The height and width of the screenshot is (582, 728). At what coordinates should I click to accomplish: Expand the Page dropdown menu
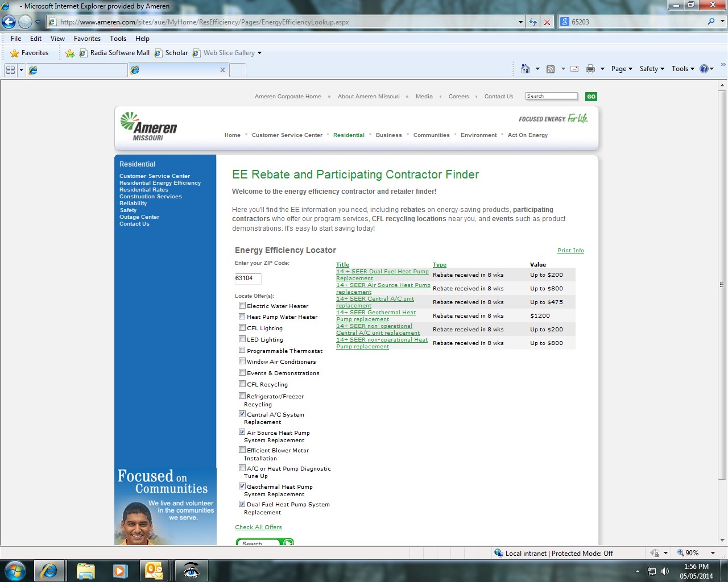pos(622,69)
